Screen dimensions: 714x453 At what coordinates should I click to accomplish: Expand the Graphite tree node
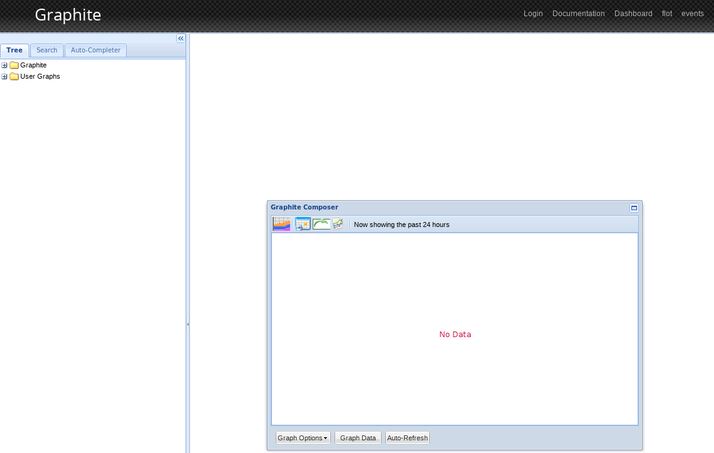point(4,65)
